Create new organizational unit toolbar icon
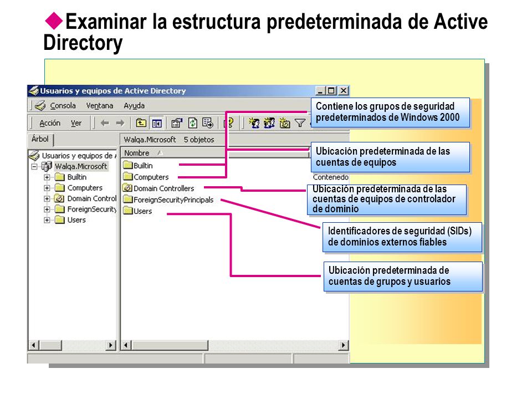The image size is (532, 399). pyautogui.click(x=284, y=123)
